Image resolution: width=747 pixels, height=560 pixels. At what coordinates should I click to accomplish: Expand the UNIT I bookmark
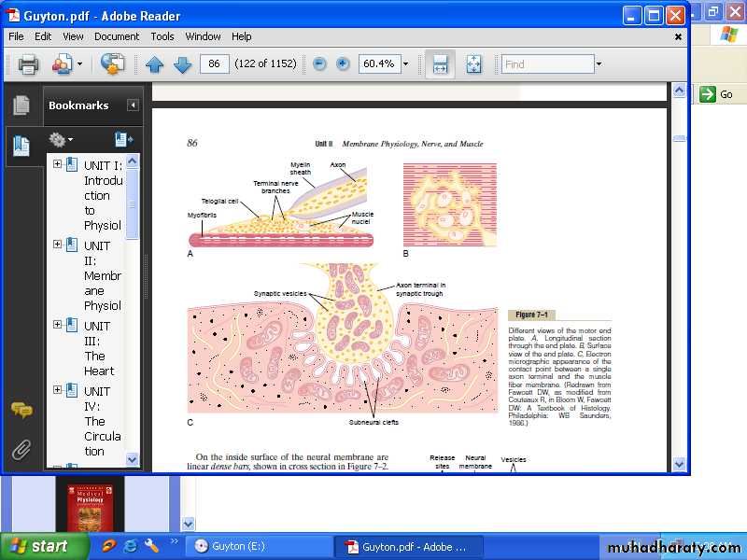point(57,164)
